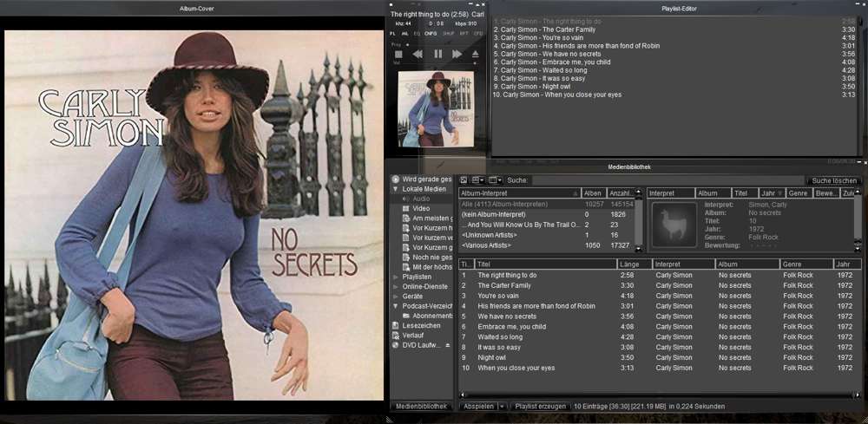
Task: Click the Eject open-file icon
Action: [475, 54]
